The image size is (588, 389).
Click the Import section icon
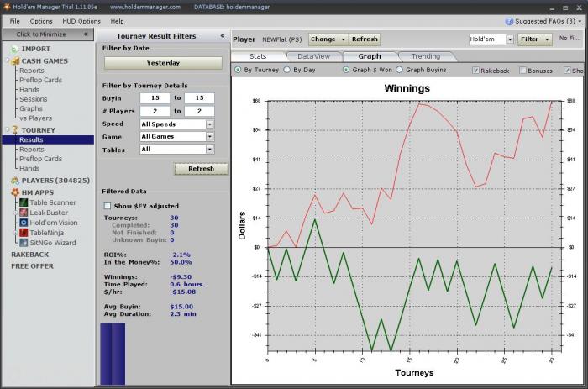pos(14,49)
